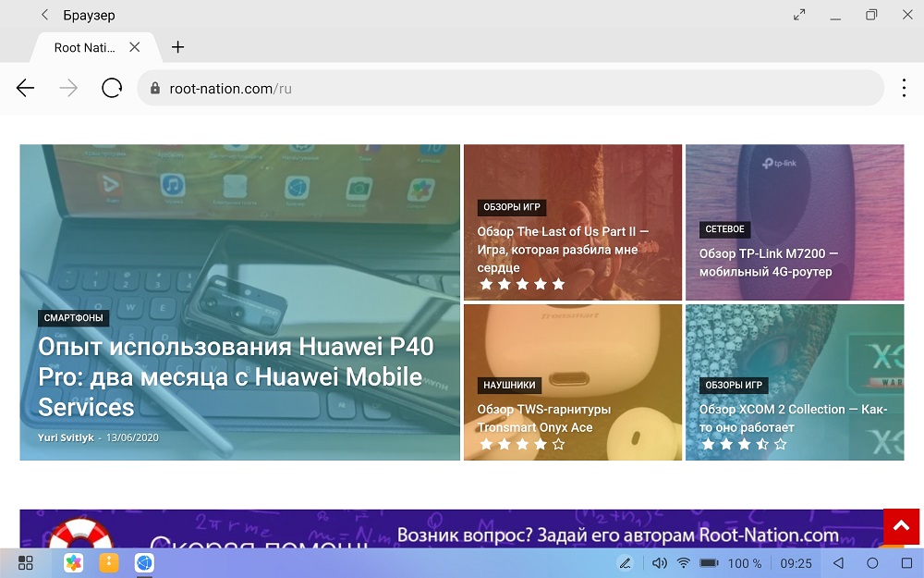Open the app launcher grid in taskbar
The image size is (924, 578).
[25, 563]
